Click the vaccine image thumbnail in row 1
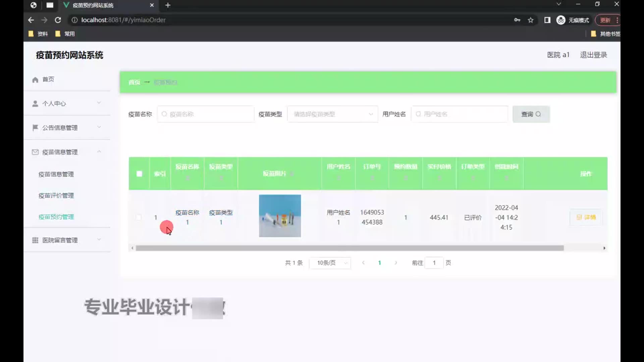Screen dimensions: 644x362 click(280, 216)
